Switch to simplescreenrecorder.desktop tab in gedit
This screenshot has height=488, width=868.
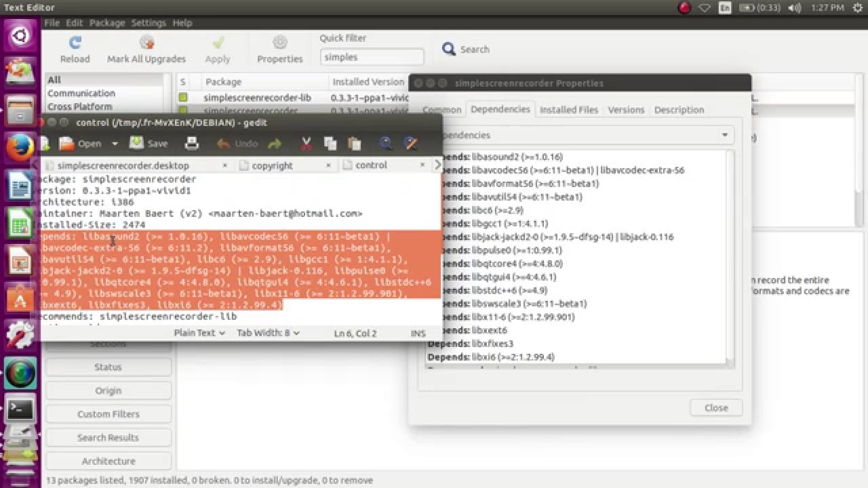click(x=123, y=165)
